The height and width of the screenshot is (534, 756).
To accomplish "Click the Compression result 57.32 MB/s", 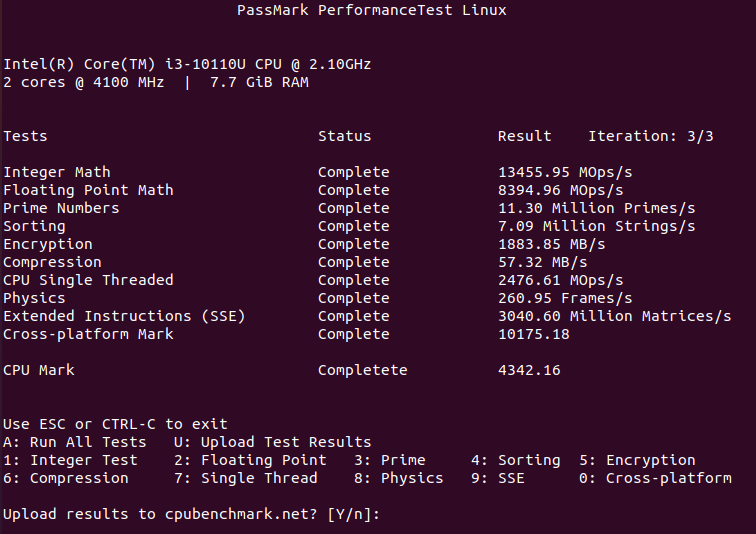I will pyautogui.click(x=543, y=262).
